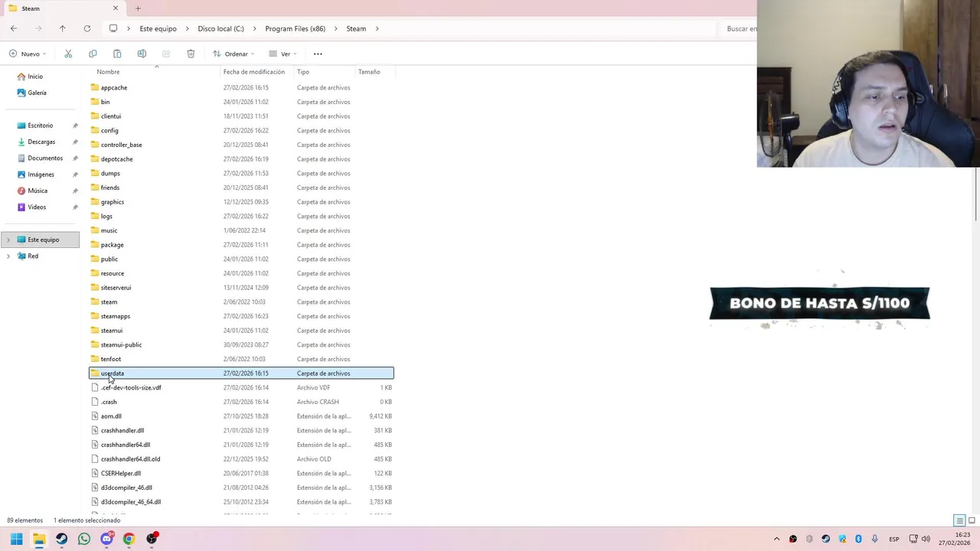Click the Delete trash can icon
Screen dimensions: 980x551
pos(191,54)
